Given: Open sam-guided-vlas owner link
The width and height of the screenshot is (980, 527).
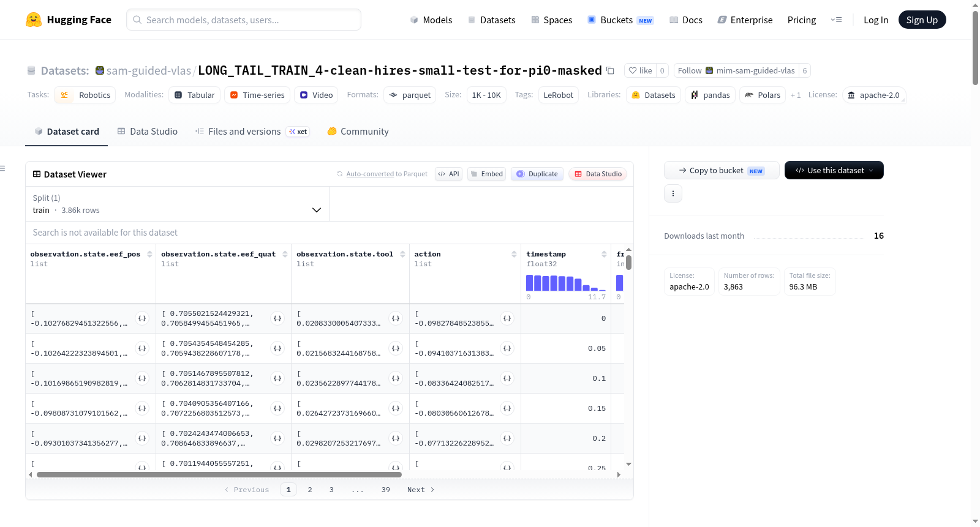Looking at the screenshot, I should [x=149, y=70].
